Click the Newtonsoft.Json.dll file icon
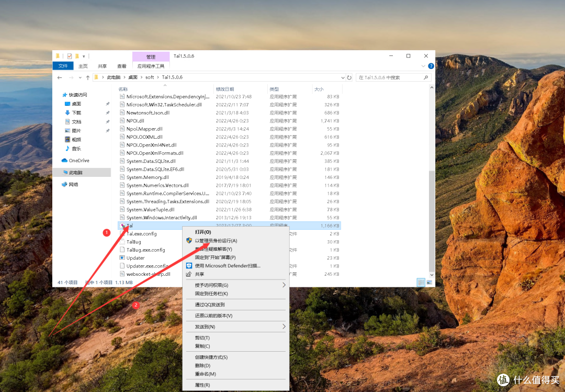565x392 pixels. (122, 113)
